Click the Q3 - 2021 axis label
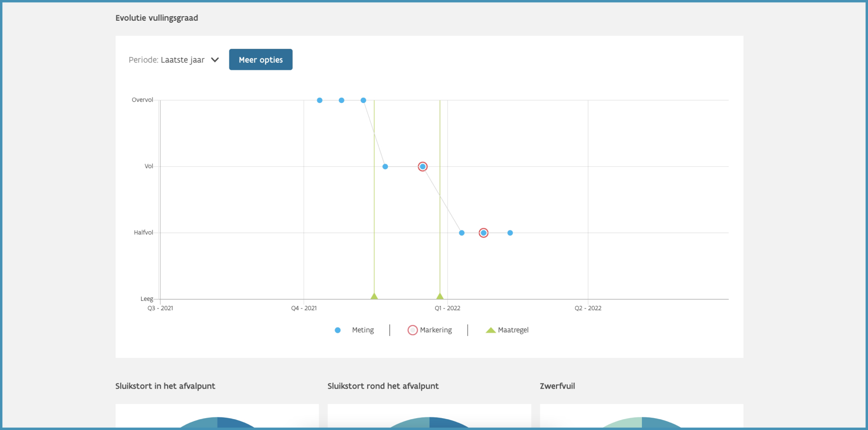Image resolution: width=868 pixels, height=430 pixels. [x=160, y=308]
